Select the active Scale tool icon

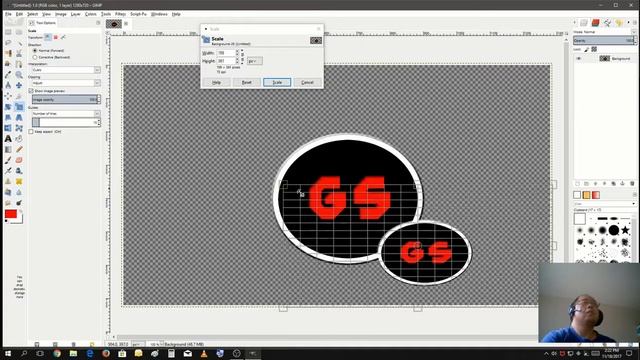[19, 107]
